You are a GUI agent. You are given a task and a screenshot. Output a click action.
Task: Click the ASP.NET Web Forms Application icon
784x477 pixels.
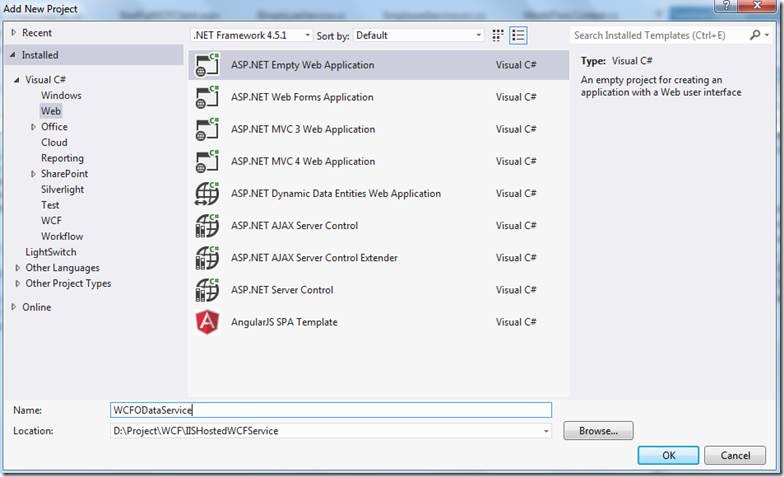(207, 97)
